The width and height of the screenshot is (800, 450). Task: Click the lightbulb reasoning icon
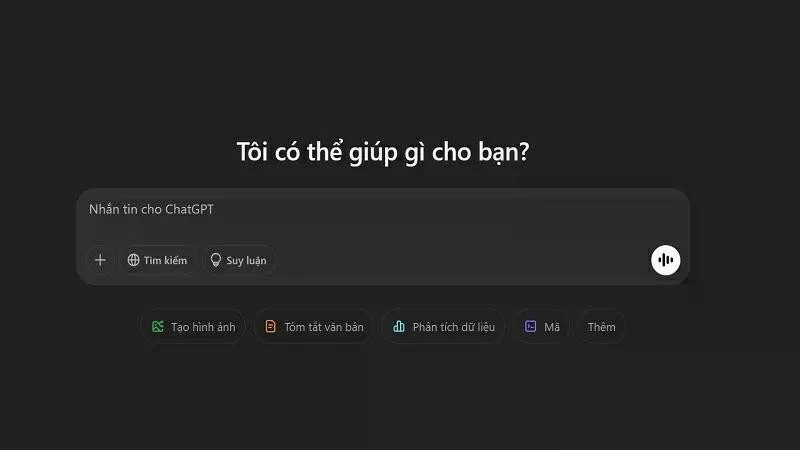(x=216, y=260)
